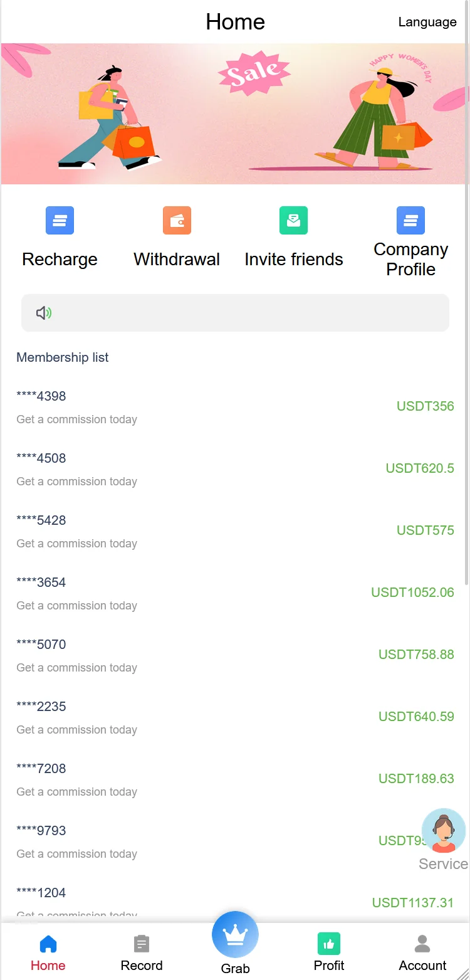470x980 pixels.
Task: Switch to the Home tab
Action: pos(48,952)
